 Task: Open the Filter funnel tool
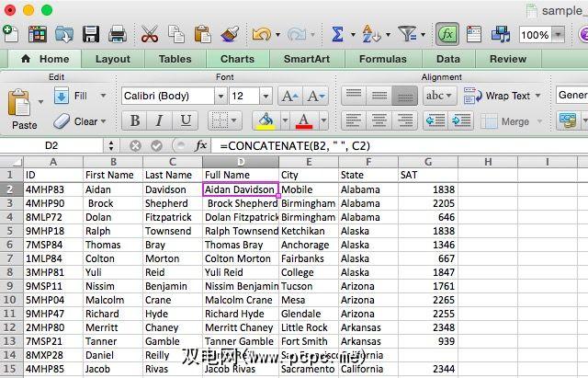pos(407,34)
